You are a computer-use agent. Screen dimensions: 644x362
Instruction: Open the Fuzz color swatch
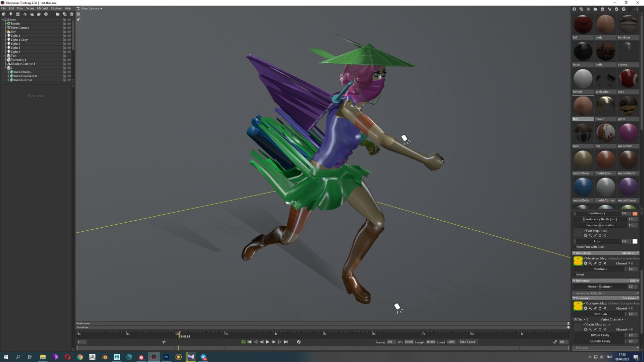click(x=635, y=241)
